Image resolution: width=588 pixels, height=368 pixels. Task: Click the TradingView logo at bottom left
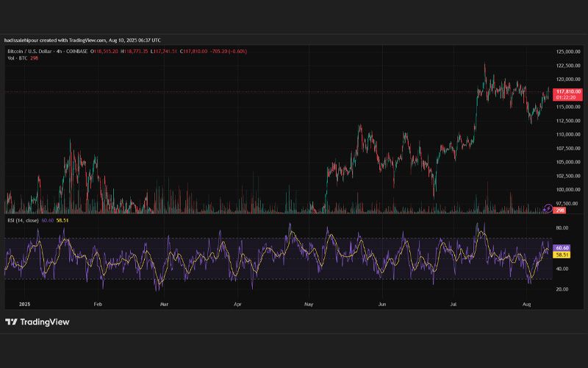pyautogui.click(x=37, y=322)
